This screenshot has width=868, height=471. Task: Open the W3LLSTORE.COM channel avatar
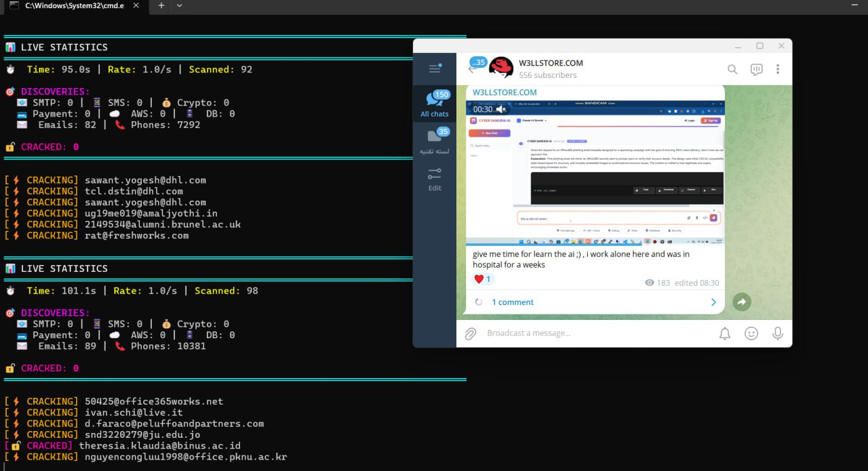(501, 68)
